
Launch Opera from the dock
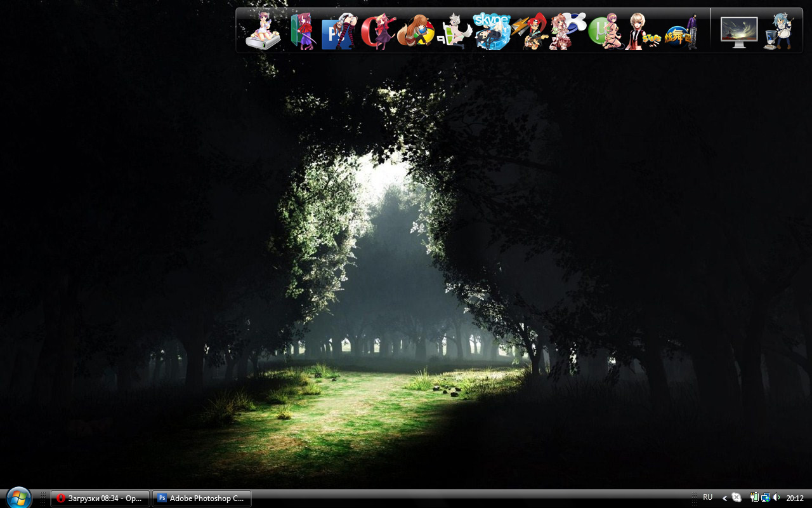[x=378, y=31]
